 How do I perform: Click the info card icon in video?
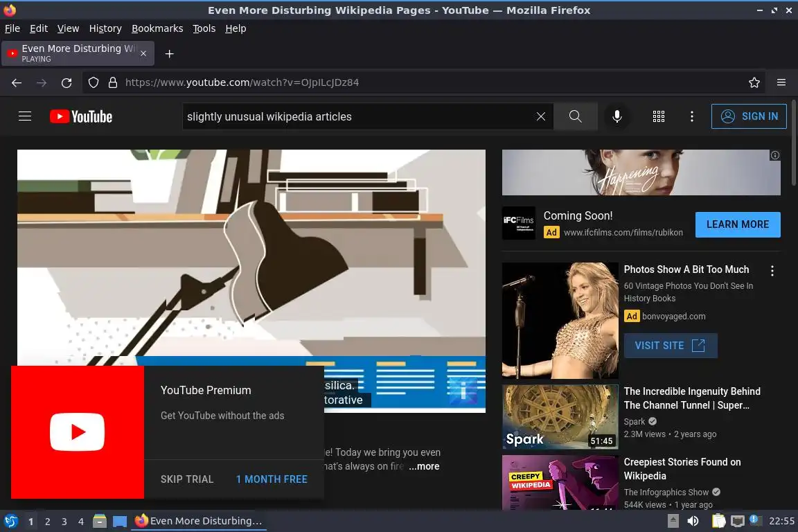click(463, 391)
